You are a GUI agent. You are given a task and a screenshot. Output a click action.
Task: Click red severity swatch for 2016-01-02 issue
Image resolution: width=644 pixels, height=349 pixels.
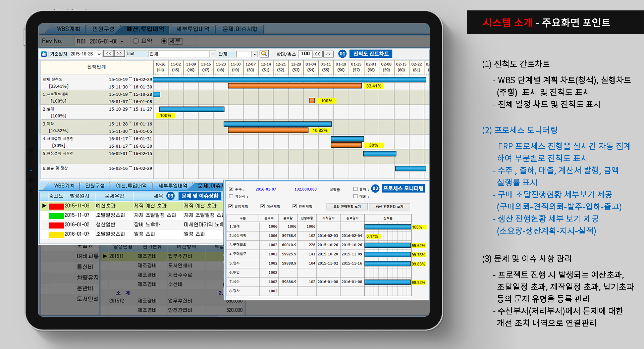coord(56,225)
